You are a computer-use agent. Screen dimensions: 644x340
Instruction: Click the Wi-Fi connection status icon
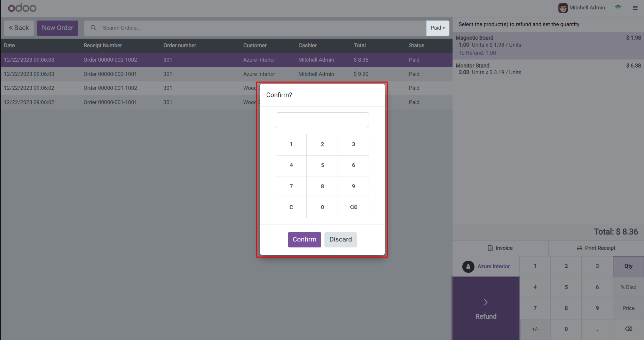pos(618,7)
